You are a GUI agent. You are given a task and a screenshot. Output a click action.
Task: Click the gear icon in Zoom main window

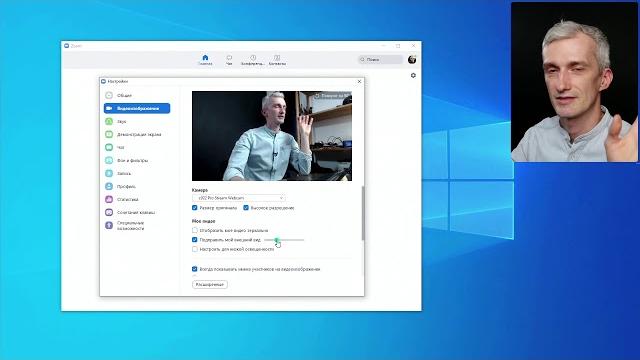pyautogui.click(x=413, y=76)
